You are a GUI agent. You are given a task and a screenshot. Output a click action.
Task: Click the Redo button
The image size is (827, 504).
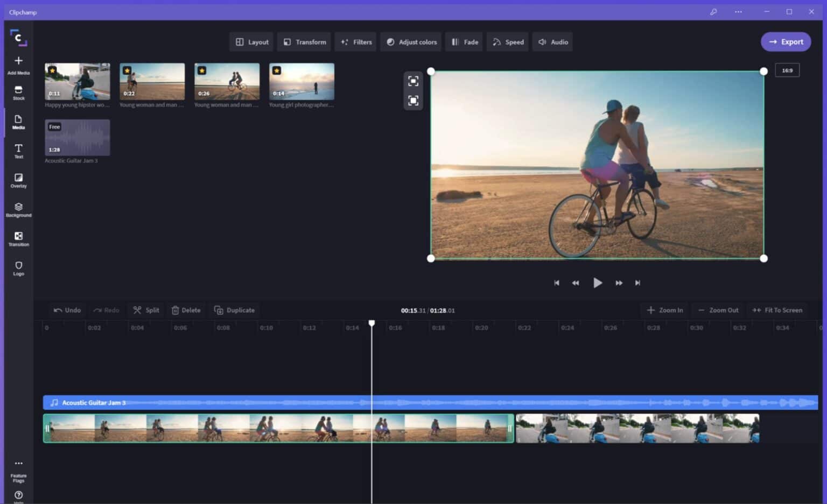[106, 310]
